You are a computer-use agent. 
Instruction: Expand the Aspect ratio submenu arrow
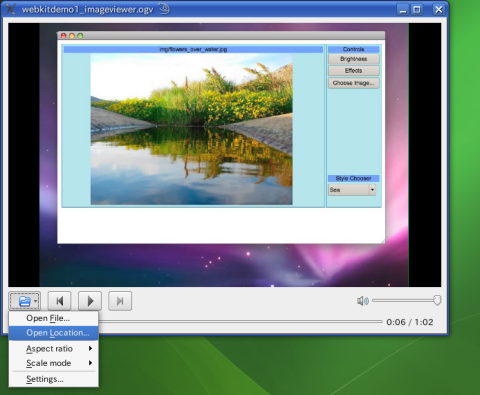[90, 349]
